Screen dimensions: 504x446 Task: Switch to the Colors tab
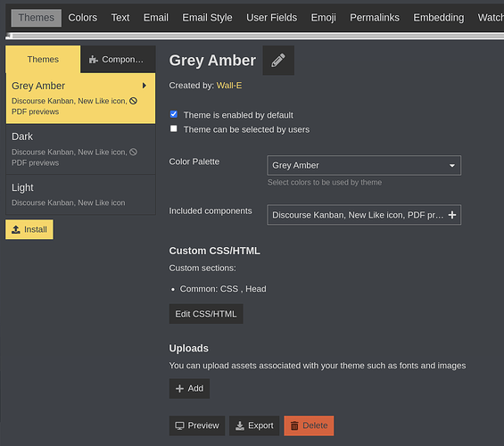click(x=83, y=18)
